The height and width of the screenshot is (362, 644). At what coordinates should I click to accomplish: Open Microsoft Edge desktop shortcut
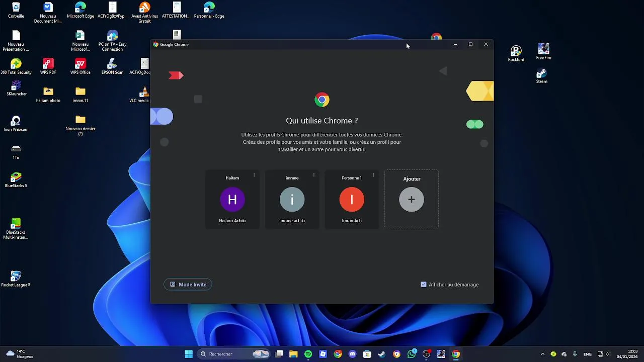point(80,10)
